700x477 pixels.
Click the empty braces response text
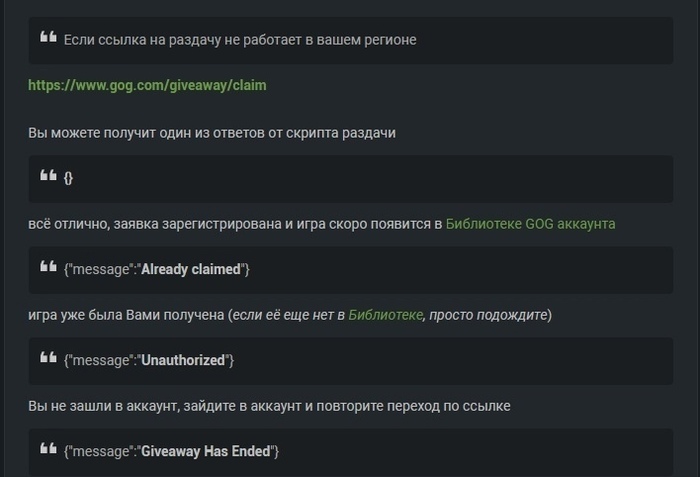click(x=68, y=177)
